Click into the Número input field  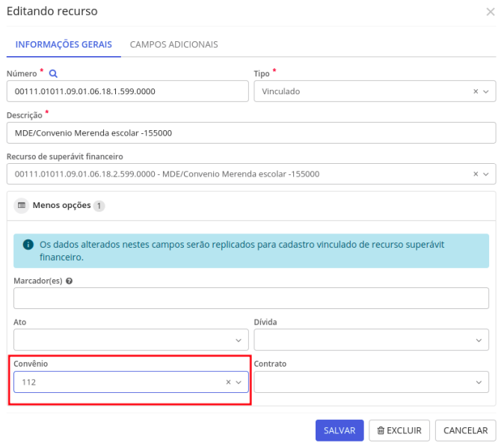pos(128,91)
